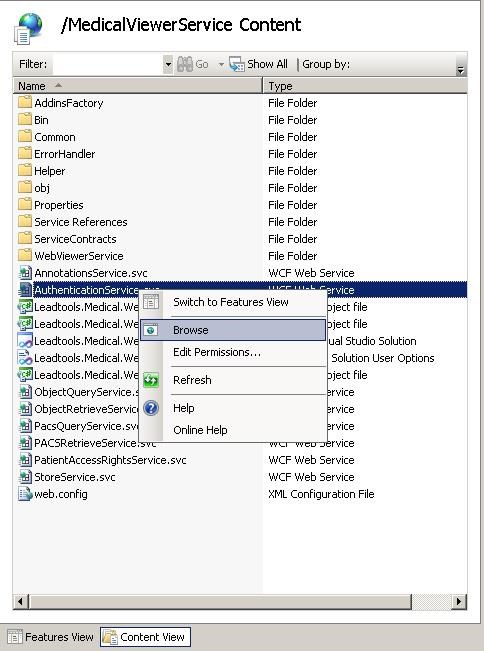This screenshot has width=484, height=651.
Task: Click the blue Help question mark icon
Action: point(151,408)
